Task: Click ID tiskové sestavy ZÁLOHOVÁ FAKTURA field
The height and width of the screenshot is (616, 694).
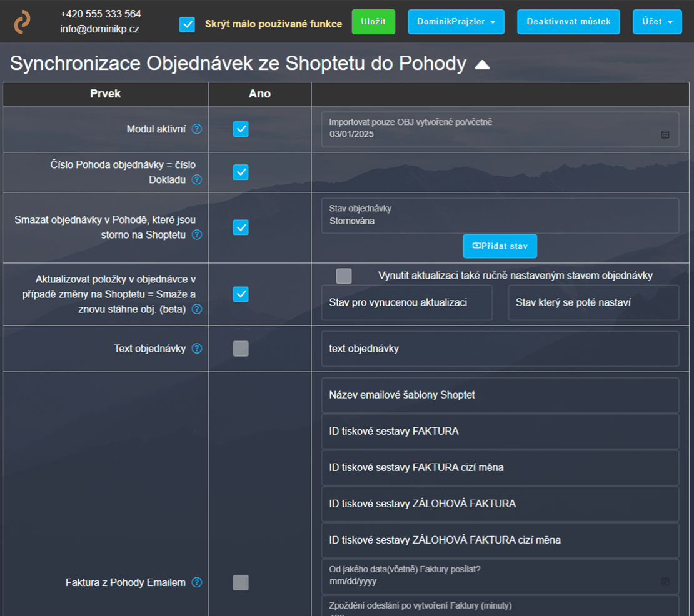Action: click(500, 504)
